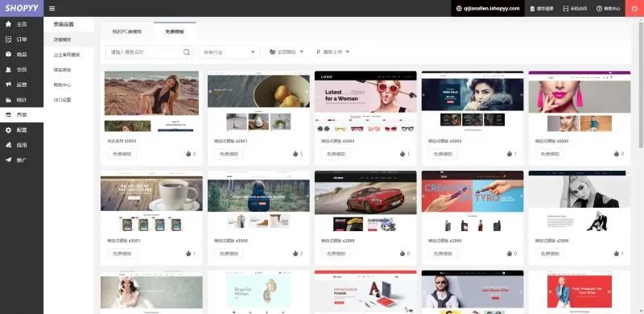Expand the 最新上传 sort order dropdown

[332, 52]
